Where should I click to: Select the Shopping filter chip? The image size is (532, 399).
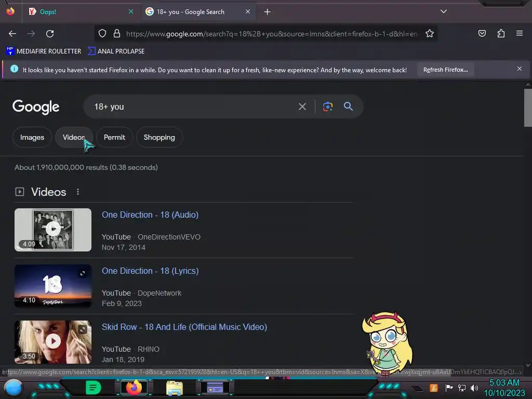click(159, 137)
